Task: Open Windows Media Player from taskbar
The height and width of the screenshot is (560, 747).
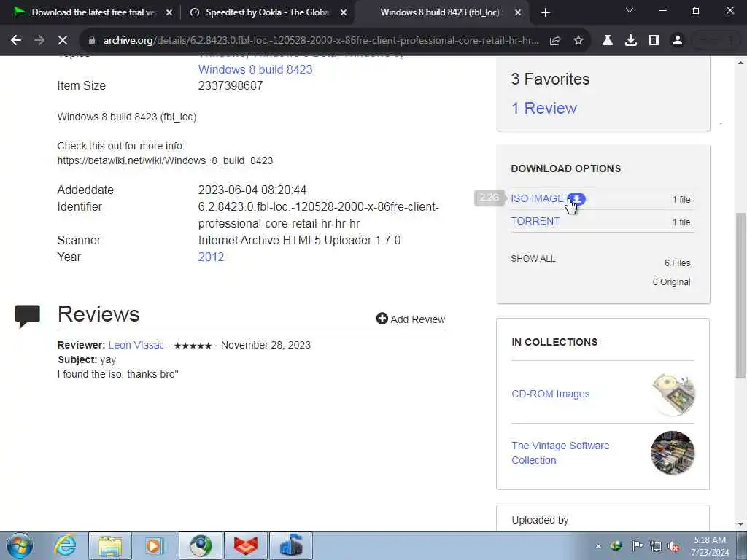Action: 154,545
